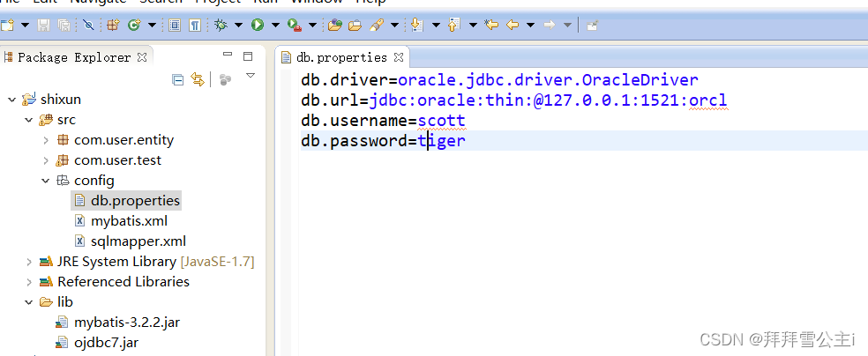This screenshot has height=356, width=868.
Task: Open Package Explorer View Menu triangle
Action: click(x=251, y=78)
